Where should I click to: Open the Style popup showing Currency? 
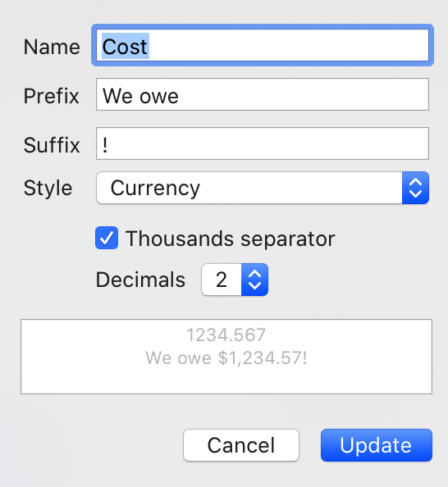(263, 188)
